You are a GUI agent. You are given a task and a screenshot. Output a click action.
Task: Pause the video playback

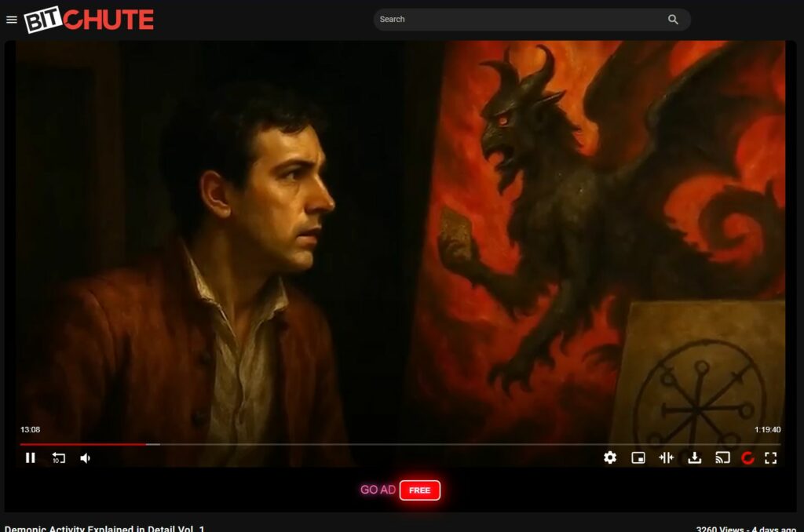coord(31,457)
